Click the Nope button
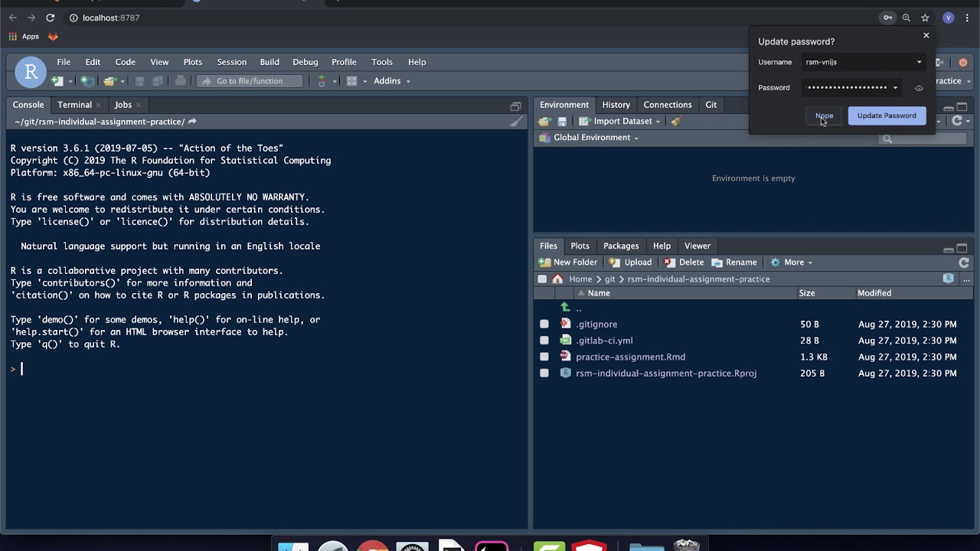The image size is (980, 551). click(x=824, y=116)
